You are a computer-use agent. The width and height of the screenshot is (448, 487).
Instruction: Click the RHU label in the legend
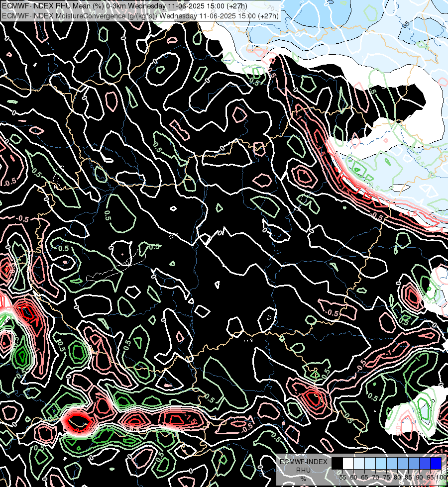pyautogui.click(x=303, y=470)
